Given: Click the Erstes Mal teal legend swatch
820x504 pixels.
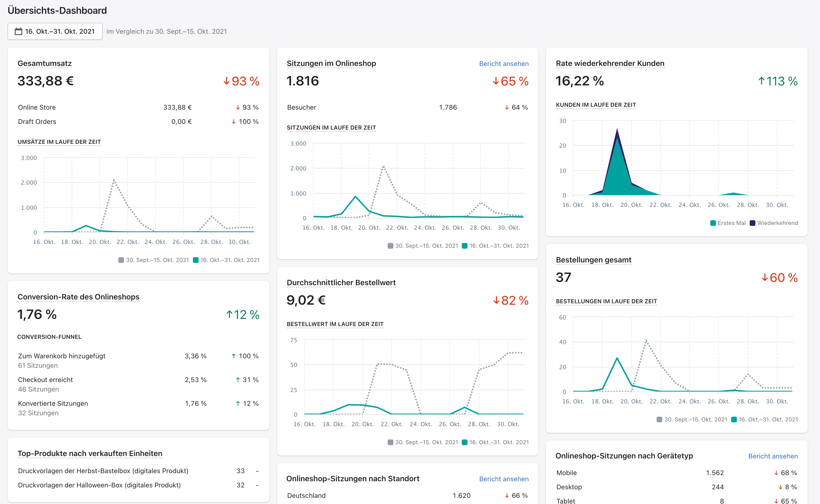Looking at the screenshot, I should tap(713, 223).
